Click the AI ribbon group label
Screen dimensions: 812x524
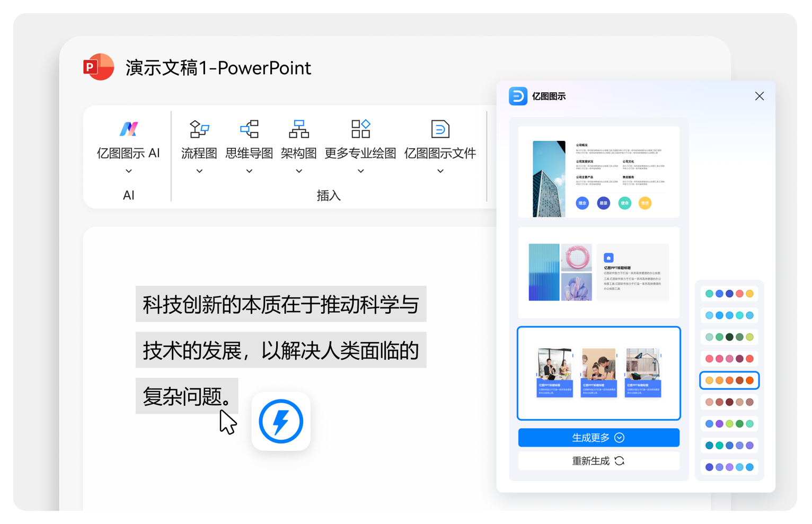128,195
